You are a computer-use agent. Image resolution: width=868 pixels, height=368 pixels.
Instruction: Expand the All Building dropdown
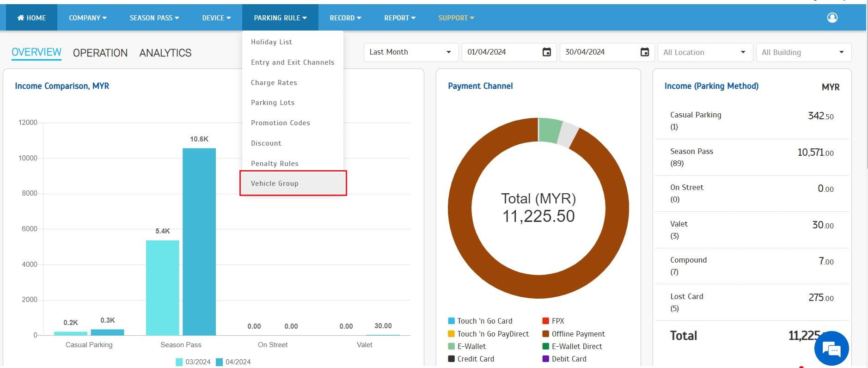[803, 52]
